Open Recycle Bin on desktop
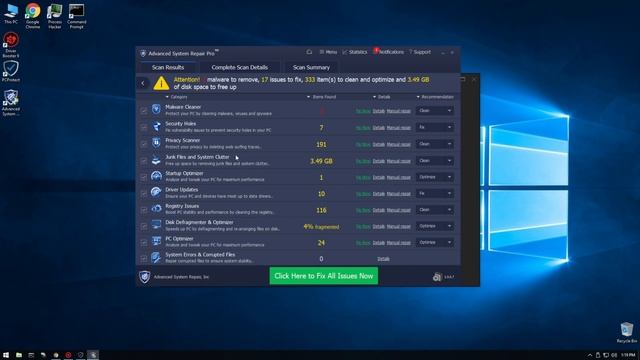640x360 pixels. click(x=627, y=332)
